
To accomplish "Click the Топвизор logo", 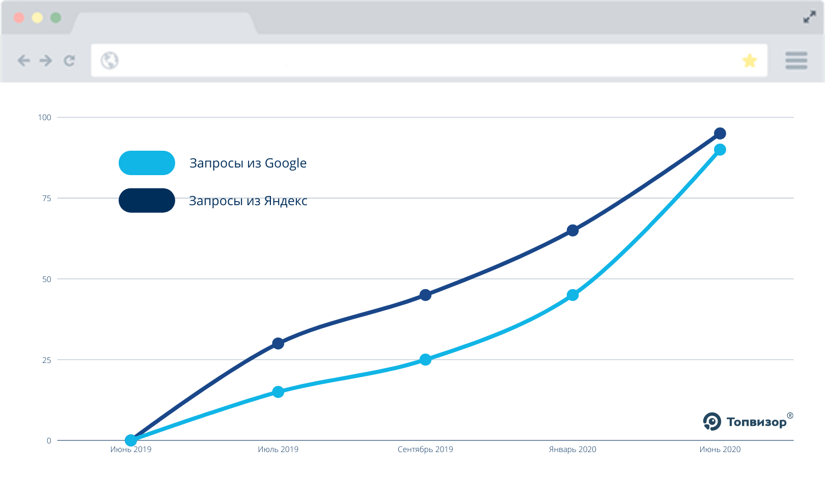I will coord(748,422).
